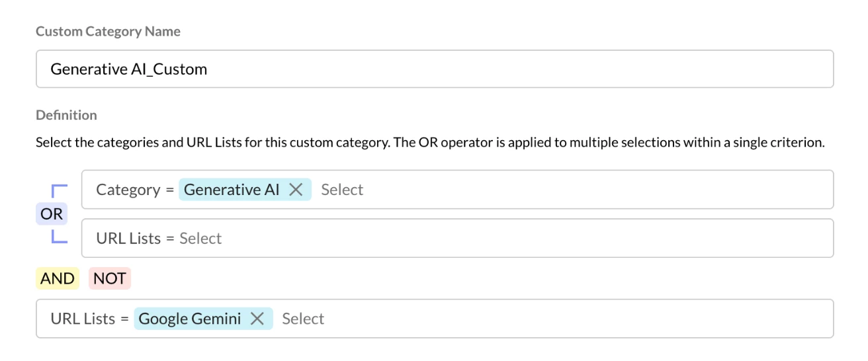Select the Generative AI chip label
The height and width of the screenshot is (361, 868).
click(232, 190)
